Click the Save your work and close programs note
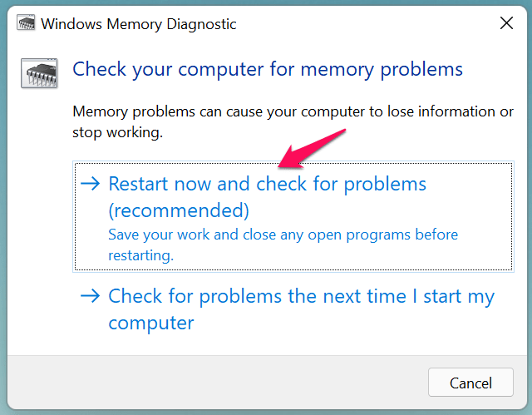This screenshot has height=415, width=532. 283,235
